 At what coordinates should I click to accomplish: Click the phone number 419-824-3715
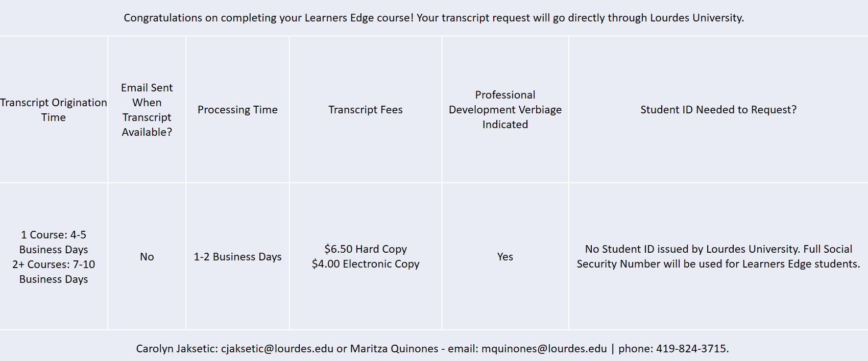[692, 349]
